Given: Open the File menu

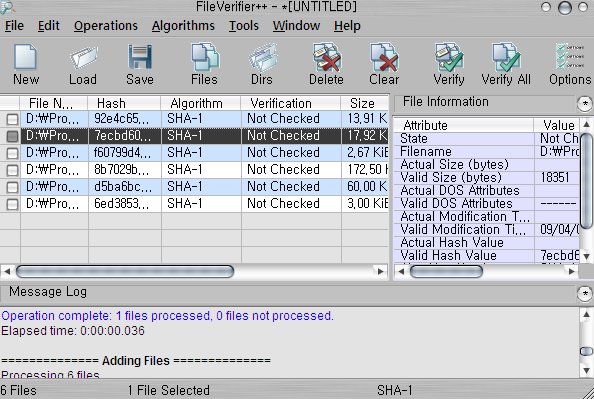Looking at the screenshot, I should point(14,26).
